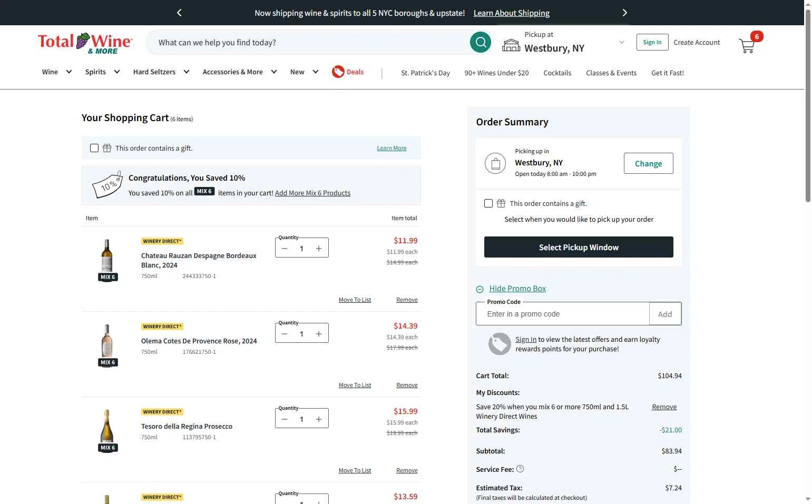Click the Select Pickup Window button

(579, 247)
